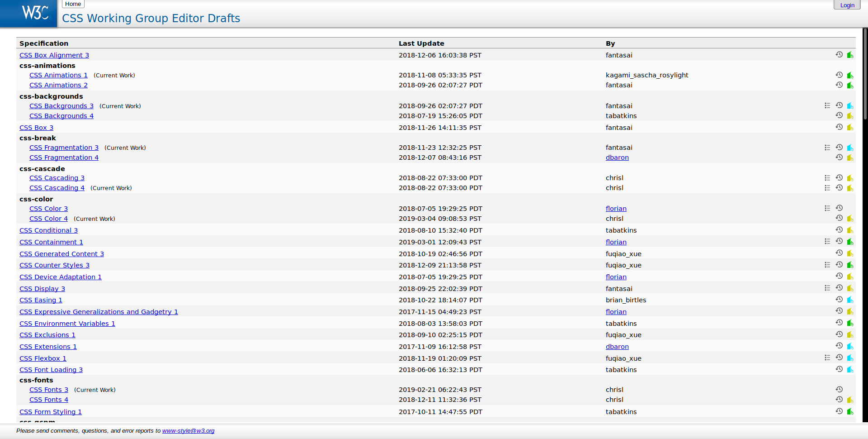Open history icon for CSS Box Alignment 3
The image size is (868, 439).
pyautogui.click(x=839, y=55)
